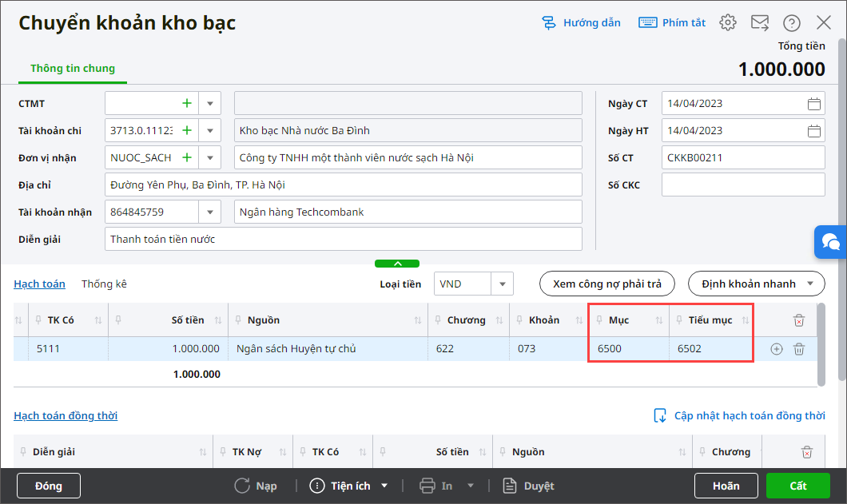Open the Ngày CT calendar picker
Screen dimensions: 847x504
(814, 103)
